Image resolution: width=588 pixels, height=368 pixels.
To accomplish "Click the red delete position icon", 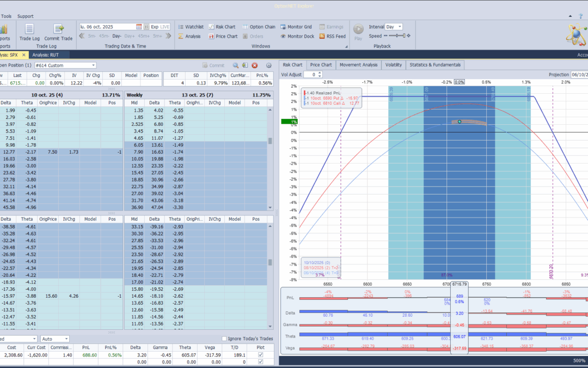I will [x=254, y=65].
